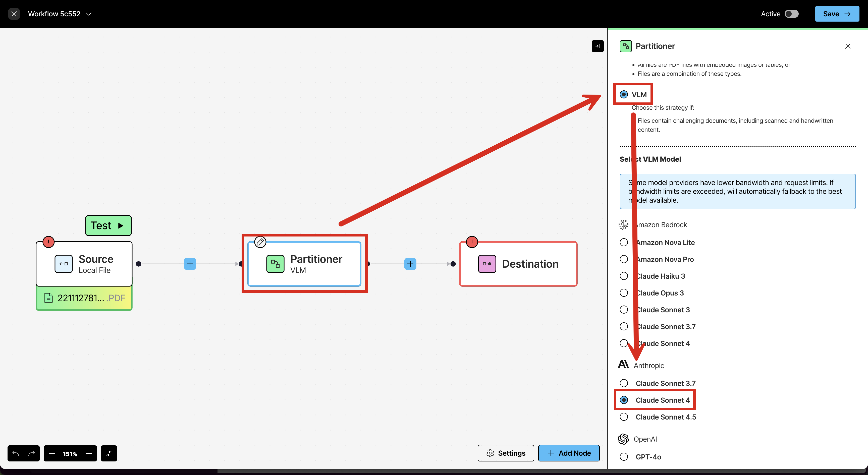The image size is (868, 475).
Task: Click the Anthropic logo in the model list
Action: 623,364
